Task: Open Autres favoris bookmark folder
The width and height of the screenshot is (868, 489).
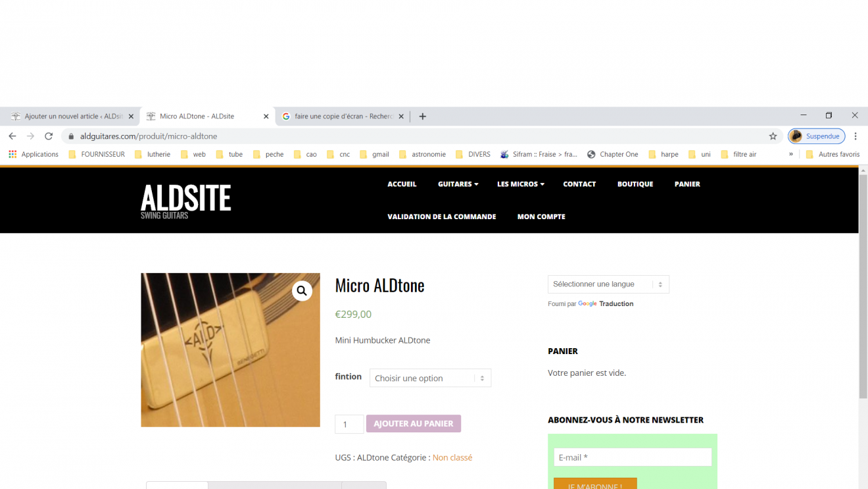Action: click(x=832, y=154)
